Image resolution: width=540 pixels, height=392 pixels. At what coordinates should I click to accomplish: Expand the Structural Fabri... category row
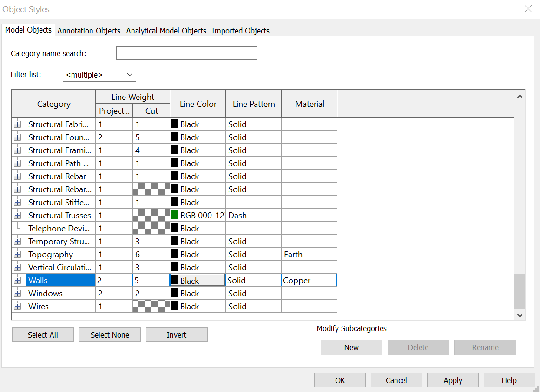17,124
